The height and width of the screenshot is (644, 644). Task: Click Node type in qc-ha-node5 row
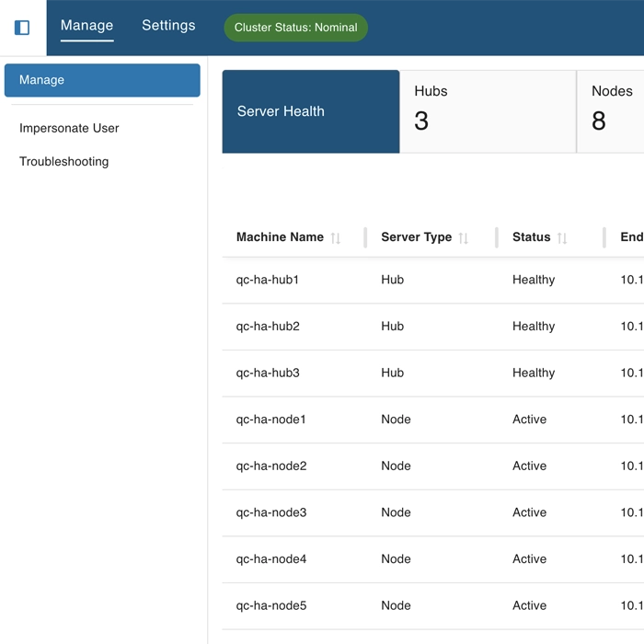[396, 605]
